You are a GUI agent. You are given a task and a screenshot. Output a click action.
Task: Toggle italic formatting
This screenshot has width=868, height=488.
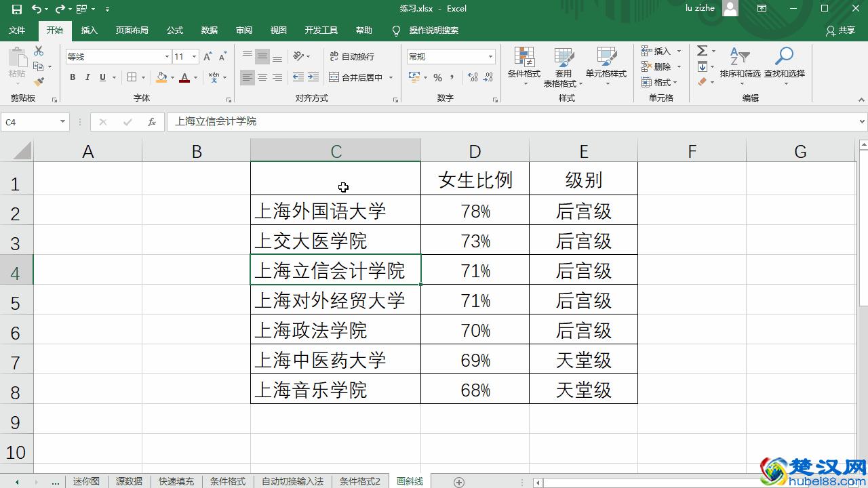[86, 77]
